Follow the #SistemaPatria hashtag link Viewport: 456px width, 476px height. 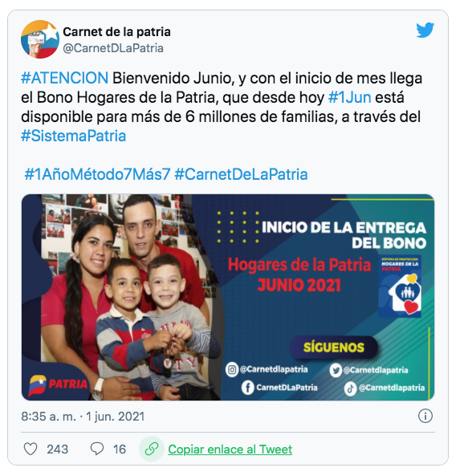point(74,136)
